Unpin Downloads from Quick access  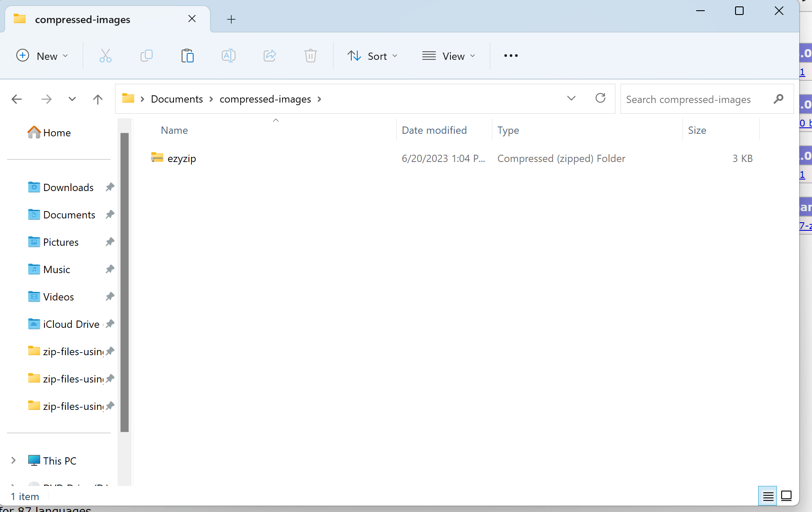110,187
